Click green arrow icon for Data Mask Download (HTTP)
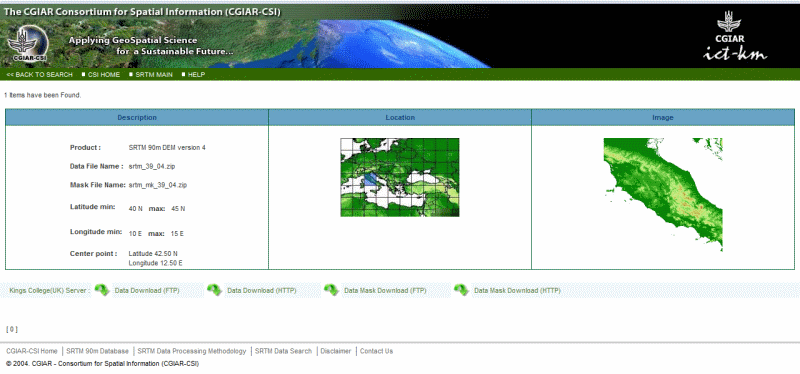This screenshot has height=374, width=800. (x=462, y=290)
